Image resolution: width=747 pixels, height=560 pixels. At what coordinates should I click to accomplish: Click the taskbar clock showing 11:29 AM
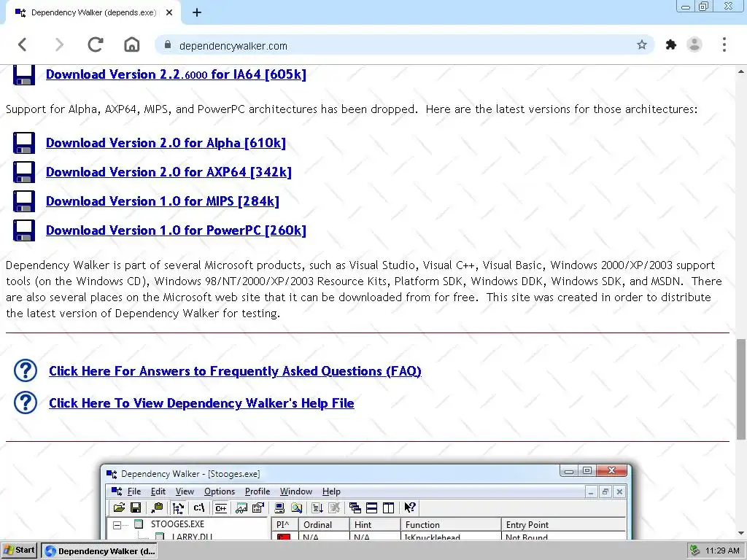(x=722, y=551)
